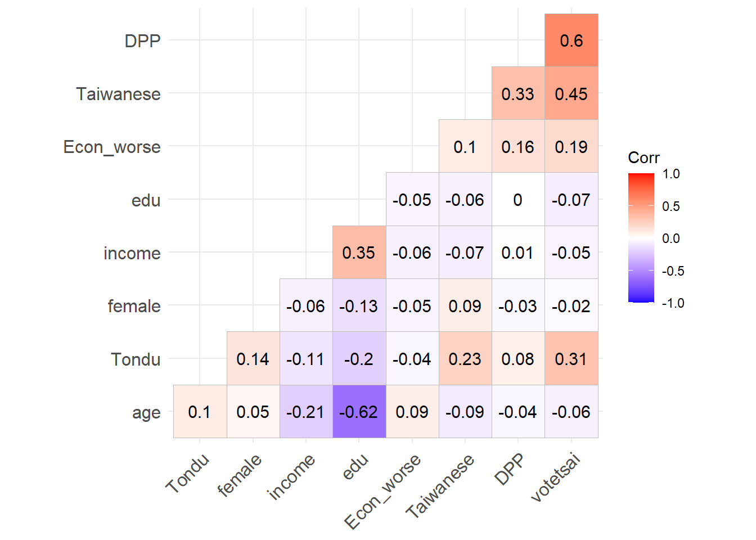This screenshot has width=756, height=540.
Task: Click the Taiwanese–DPP cell showing 0.33
Action: click(518, 93)
